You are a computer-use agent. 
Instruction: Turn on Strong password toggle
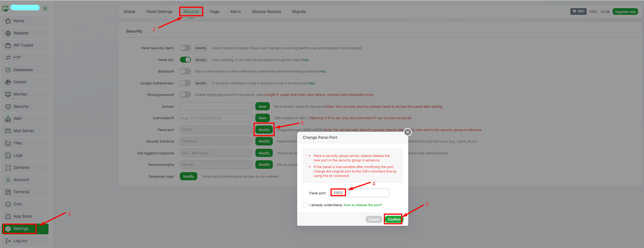pos(185,95)
